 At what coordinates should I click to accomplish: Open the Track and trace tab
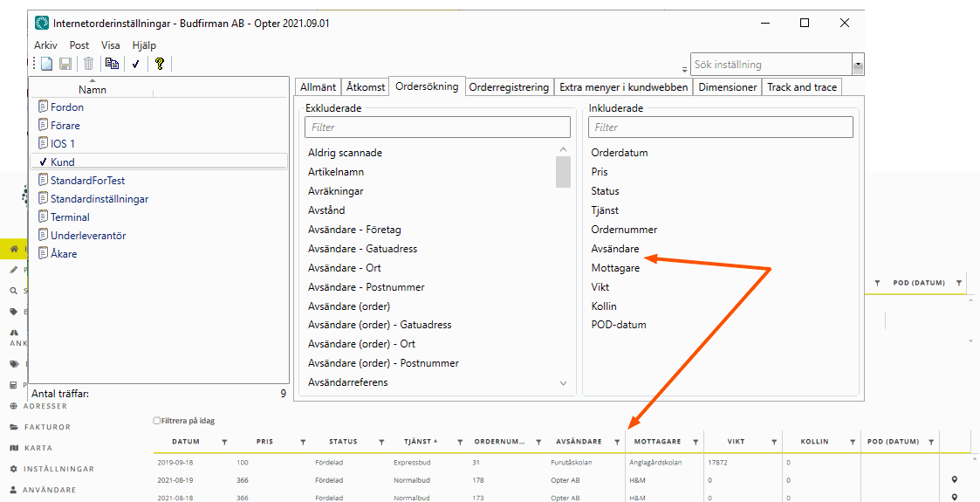coord(802,87)
